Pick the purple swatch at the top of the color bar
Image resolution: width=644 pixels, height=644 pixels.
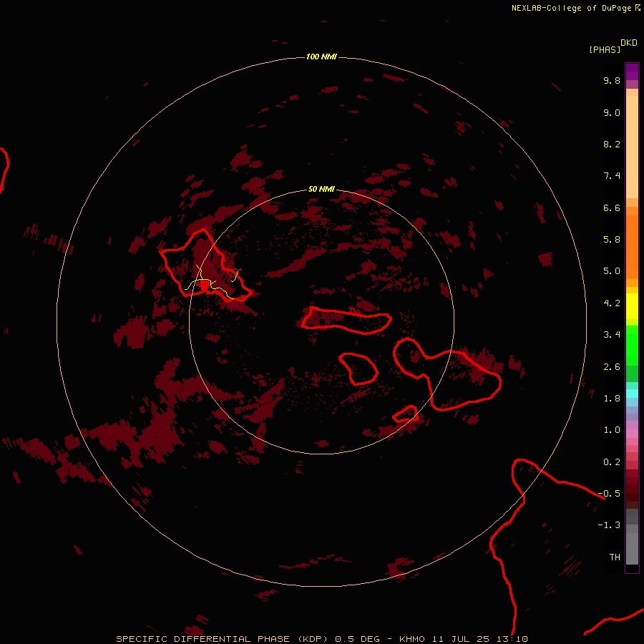click(632, 70)
